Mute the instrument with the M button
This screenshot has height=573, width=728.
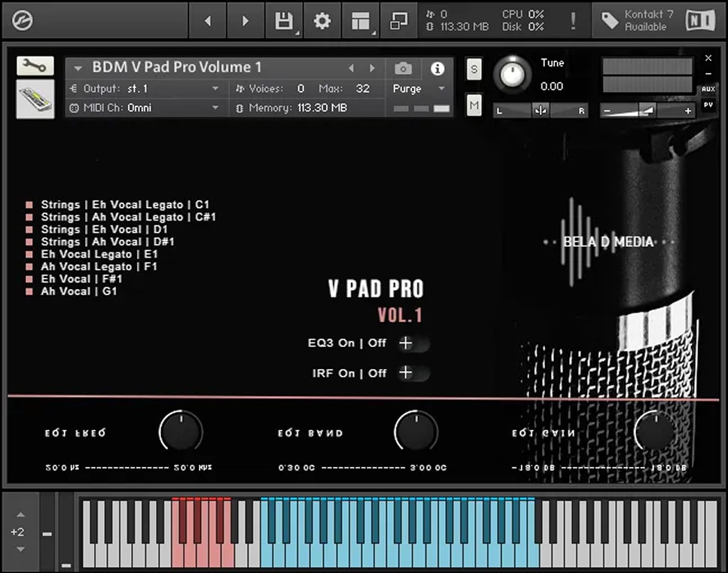(474, 106)
